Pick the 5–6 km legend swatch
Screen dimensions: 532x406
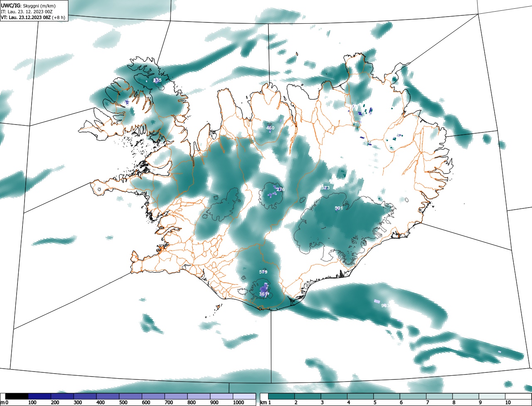387,396
